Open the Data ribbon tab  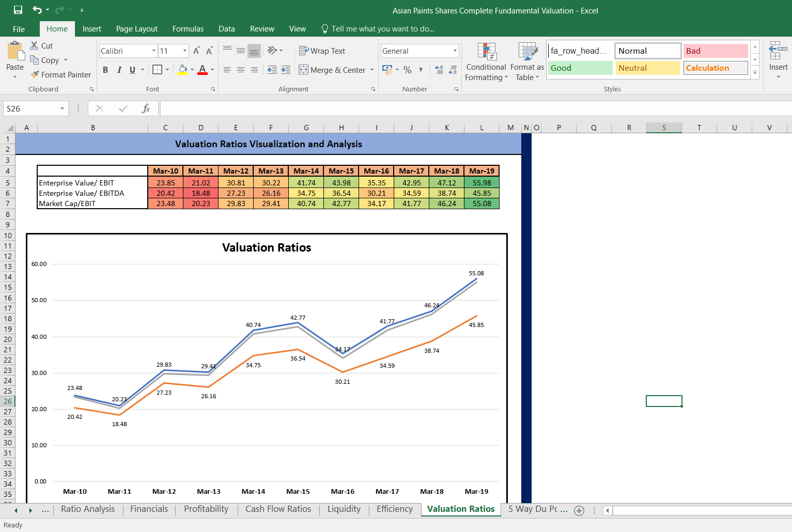pyautogui.click(x=227, y=29)
